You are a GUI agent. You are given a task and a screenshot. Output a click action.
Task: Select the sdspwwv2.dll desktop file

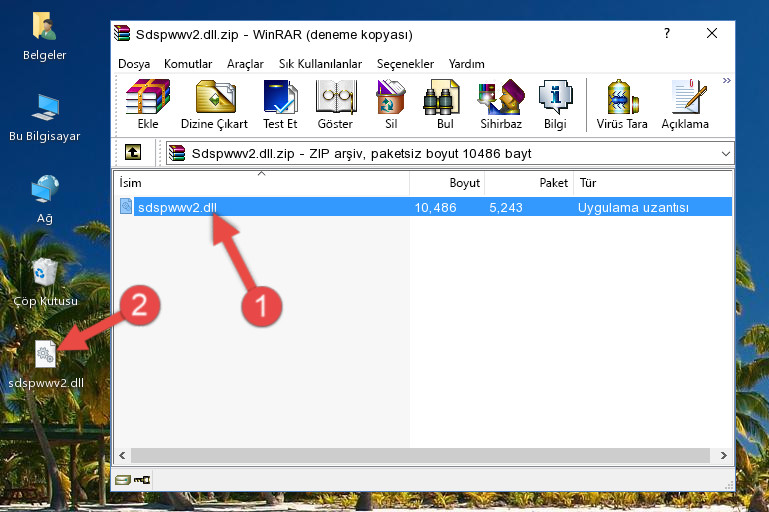(46, 365)
